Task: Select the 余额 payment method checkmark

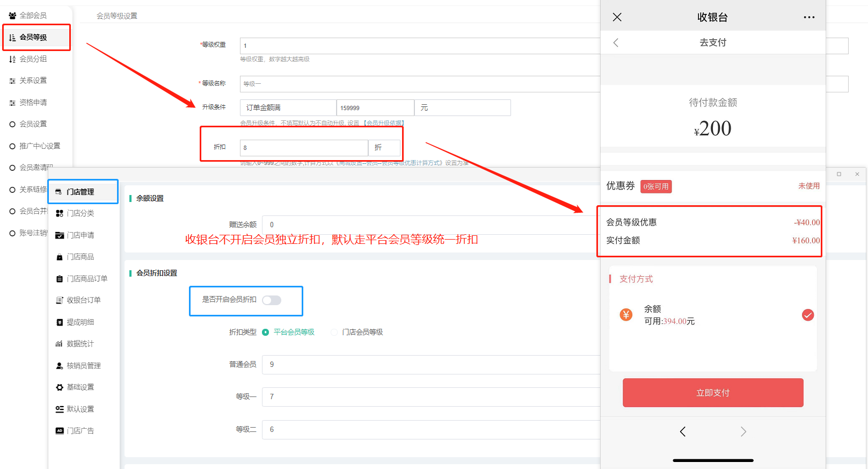Action: [x=807, y=315]
